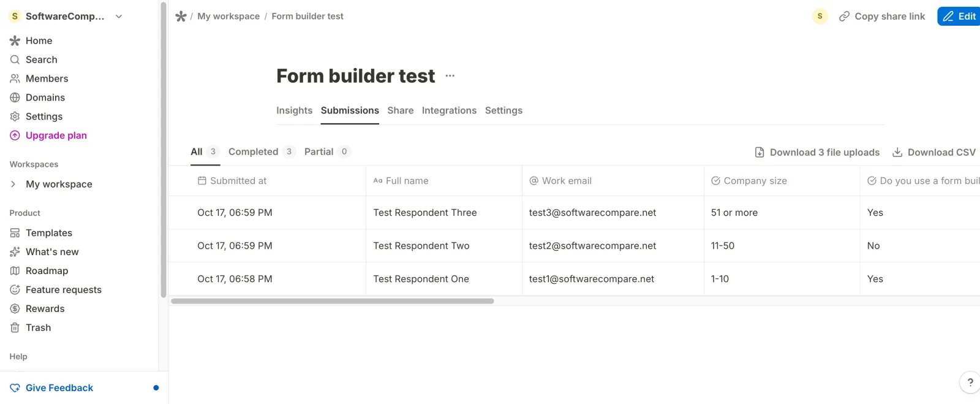
Task: Click the Members people icon
Action: coord(15,78)
